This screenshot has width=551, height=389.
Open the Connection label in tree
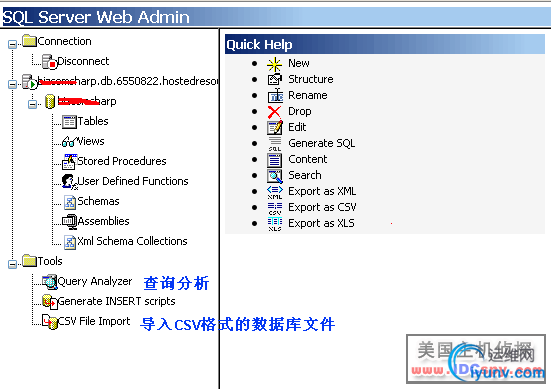click(64, 41)
